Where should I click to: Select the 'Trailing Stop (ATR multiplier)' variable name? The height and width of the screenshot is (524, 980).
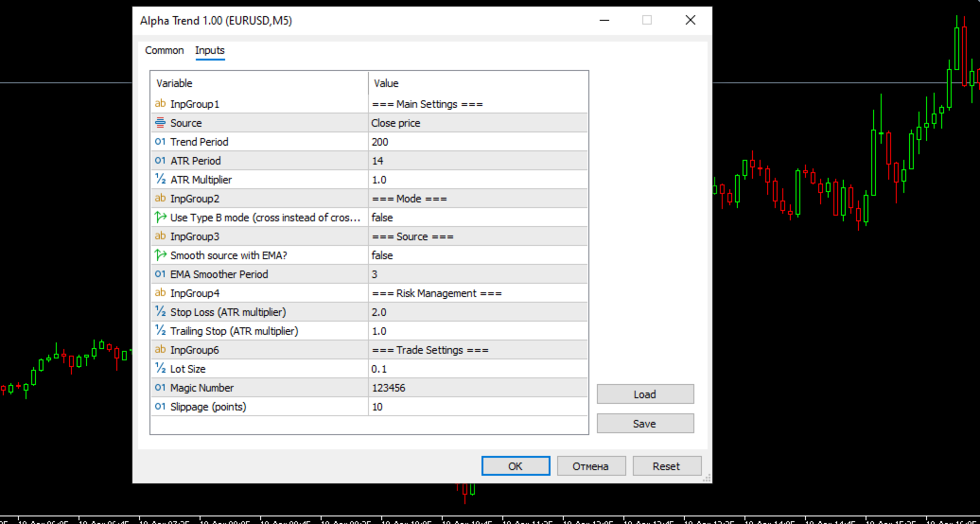[x=235, y=331]
